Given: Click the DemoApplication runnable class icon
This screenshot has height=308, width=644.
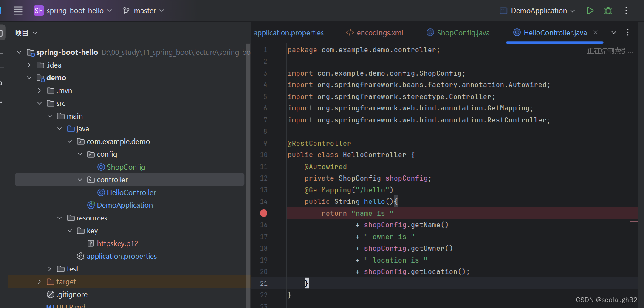Looking at the screenshot, I should pyautogui.click(x=91, y=205).
